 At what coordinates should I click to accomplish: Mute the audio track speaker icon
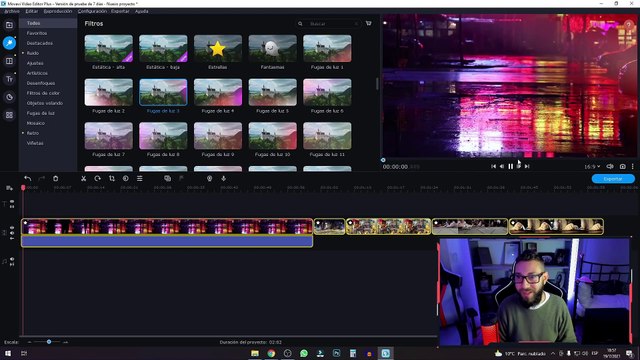12,259
